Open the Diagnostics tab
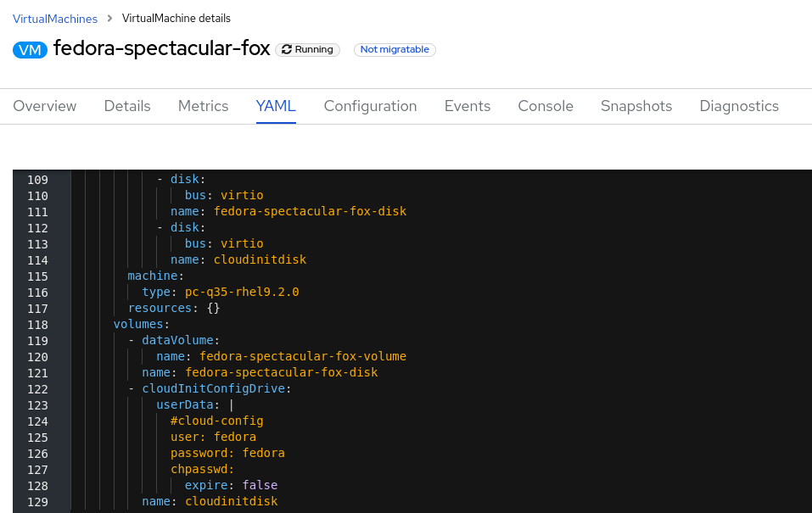Screen dimensions: 812x513 coord(739,106)
